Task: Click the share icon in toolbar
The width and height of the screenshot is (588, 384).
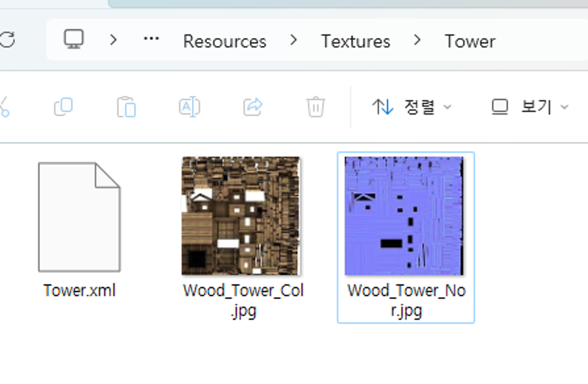Action: [253, 107]
